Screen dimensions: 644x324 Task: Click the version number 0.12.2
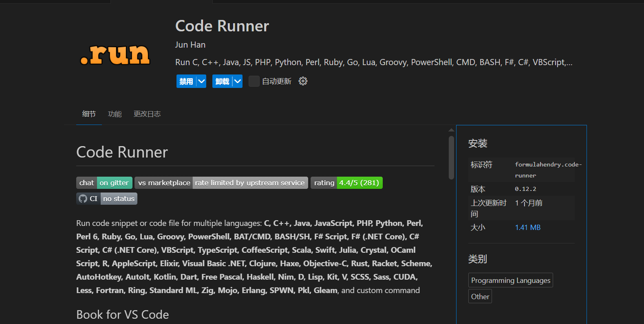(x=525, y=189)
